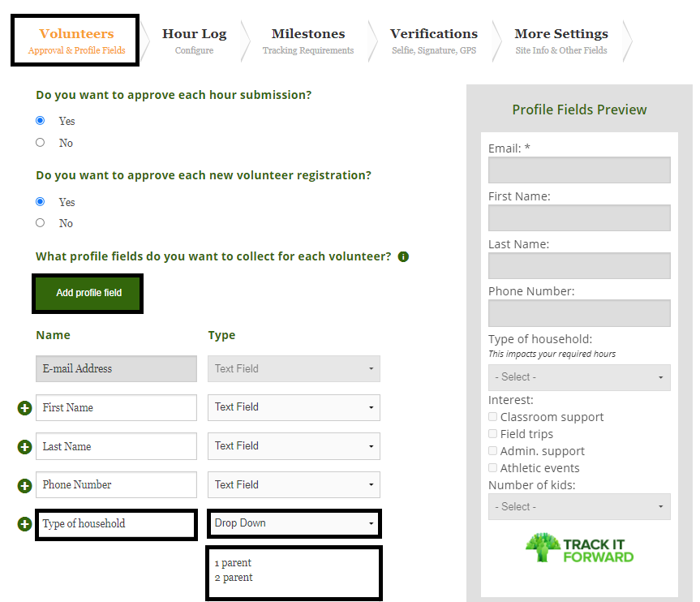Check the Admin. support interest box
This screenshot has height=602, width=700.
493,450
